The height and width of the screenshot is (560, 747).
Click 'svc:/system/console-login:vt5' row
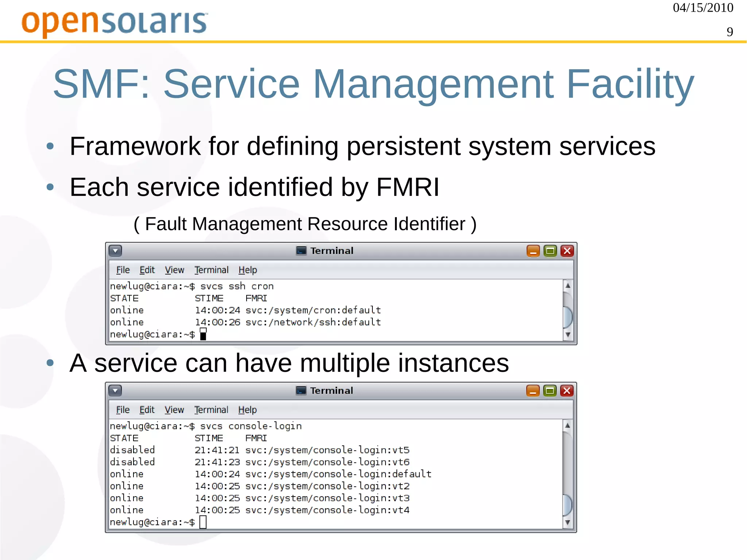point(260,450)
